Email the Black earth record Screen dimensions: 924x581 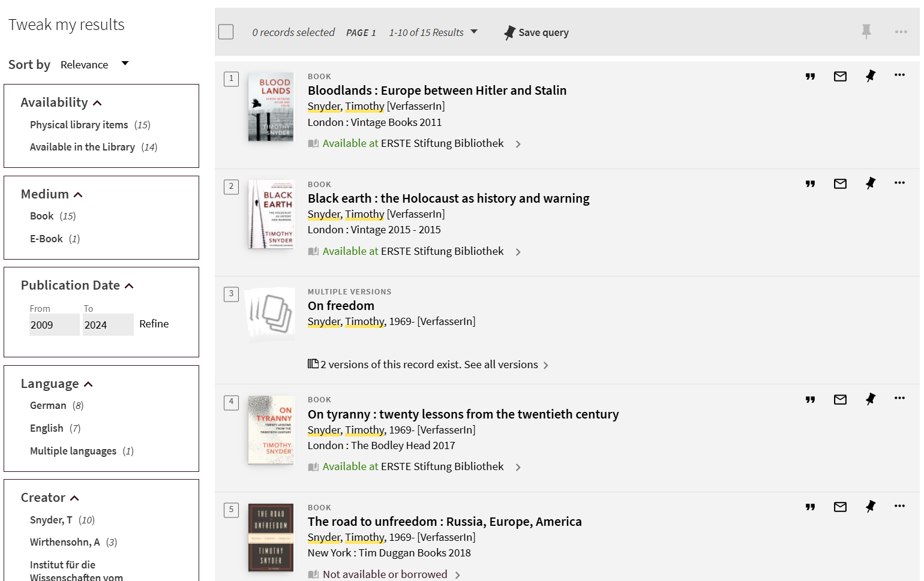pyautogui.click(x=840, y=183)
